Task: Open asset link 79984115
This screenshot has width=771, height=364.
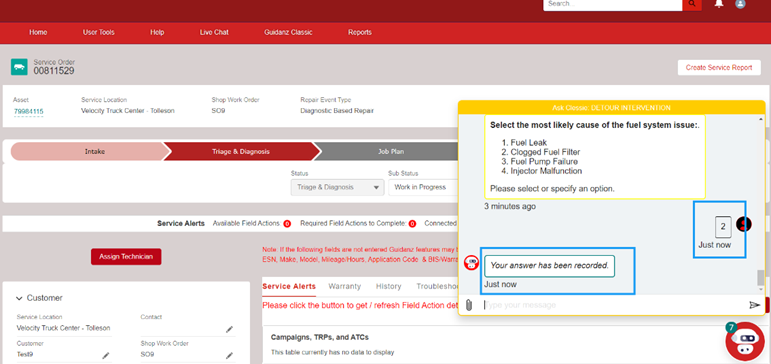Action: point(29,112)
